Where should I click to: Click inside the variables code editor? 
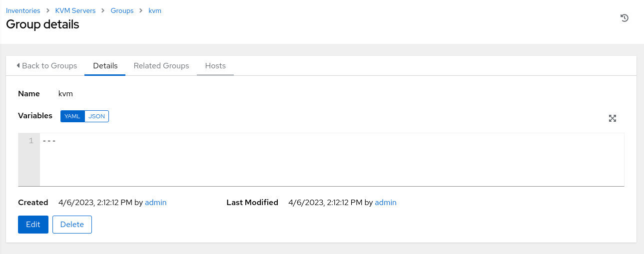point(332,160)
